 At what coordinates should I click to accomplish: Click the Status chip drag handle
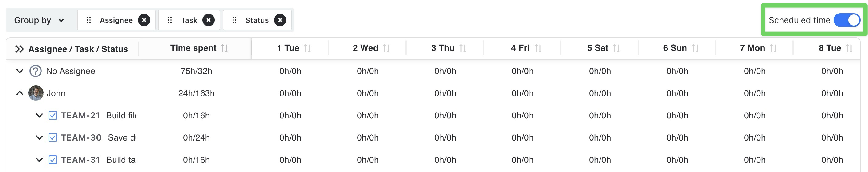point(234,20)
